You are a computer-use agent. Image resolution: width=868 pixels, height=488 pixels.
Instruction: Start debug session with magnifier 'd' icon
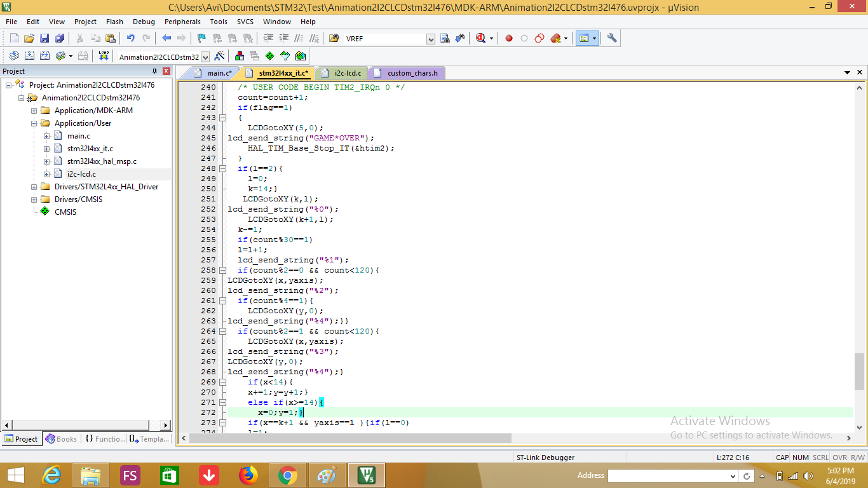[481, 38]
